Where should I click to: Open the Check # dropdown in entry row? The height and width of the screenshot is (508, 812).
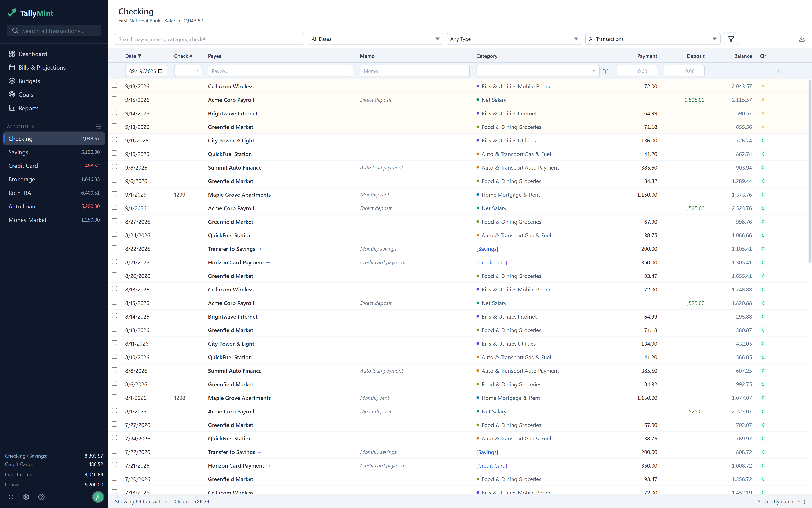188,71
